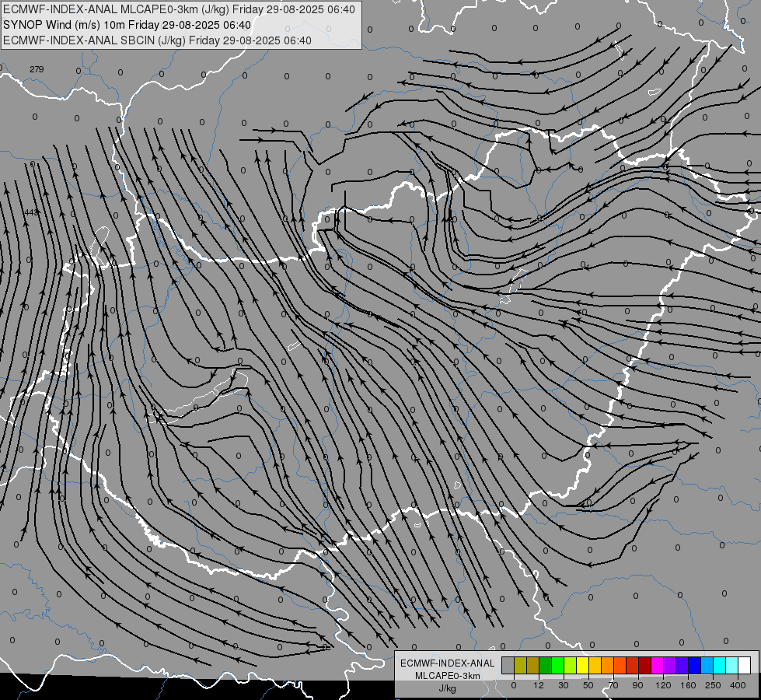The height and width of the screenshot is (700, 761).
Task: Choose the pure blue legend swatch
Action: tap(694, 665)
